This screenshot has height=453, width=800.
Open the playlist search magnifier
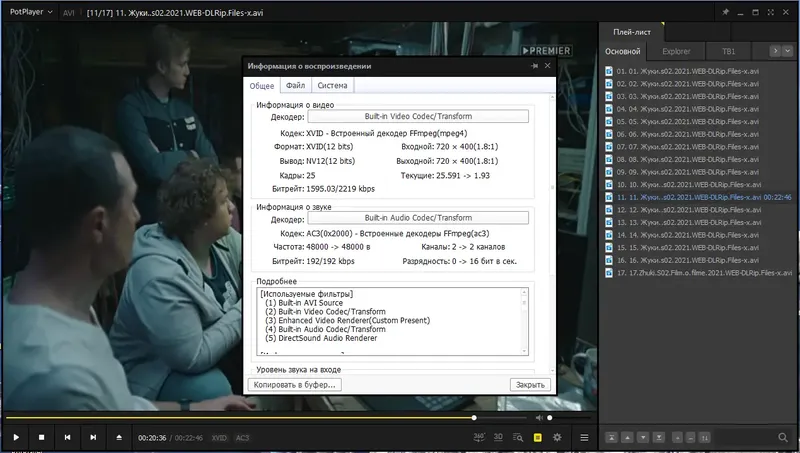click(783, 437)
